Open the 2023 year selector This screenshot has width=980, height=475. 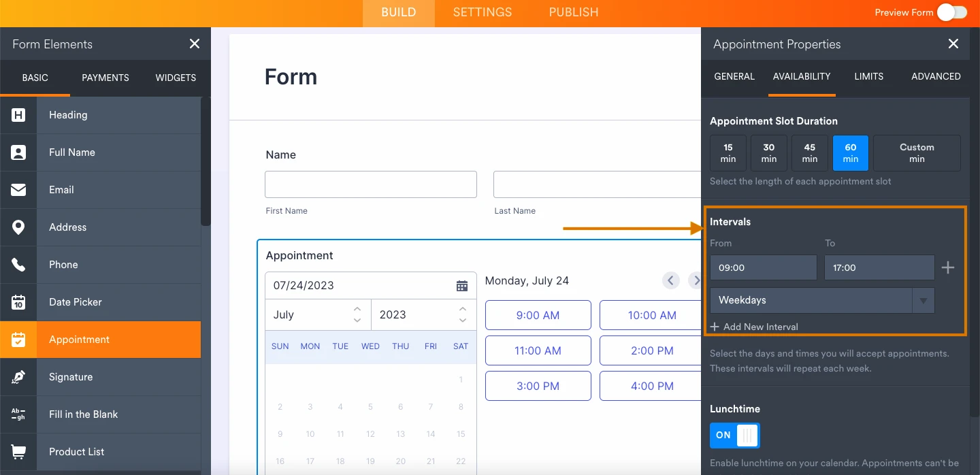pos(423,314)
